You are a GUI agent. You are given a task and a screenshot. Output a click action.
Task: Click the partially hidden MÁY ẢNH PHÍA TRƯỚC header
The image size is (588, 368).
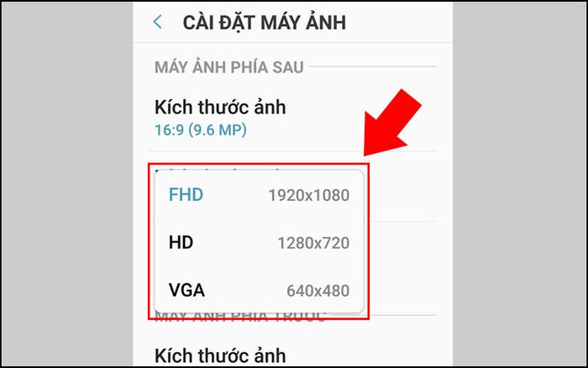(x=240, y=318)
